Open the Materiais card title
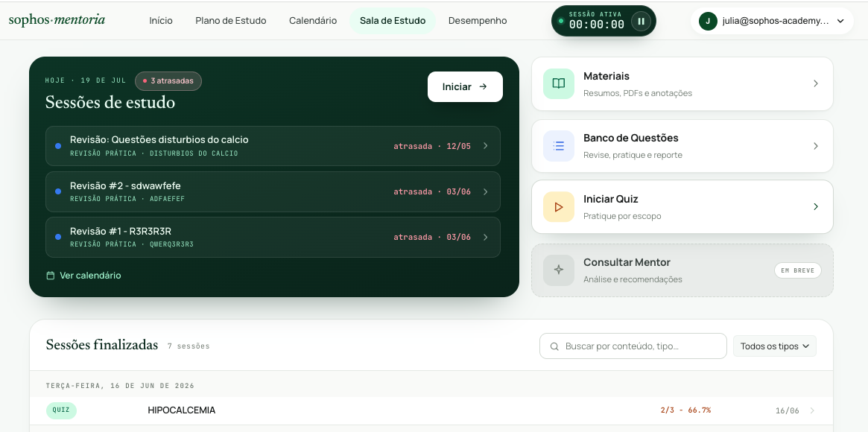The width and height of the screenshot is (868, 432). (606, 76)
